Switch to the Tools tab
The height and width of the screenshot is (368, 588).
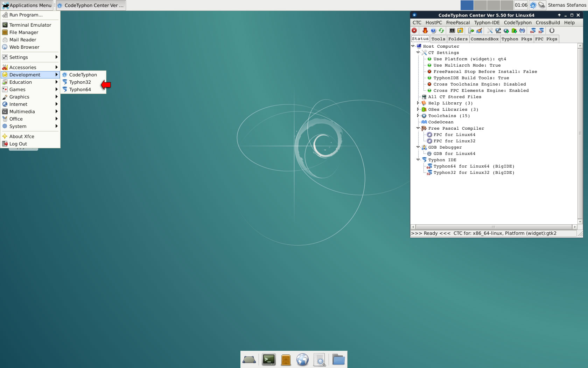click(x=438, y=39)
